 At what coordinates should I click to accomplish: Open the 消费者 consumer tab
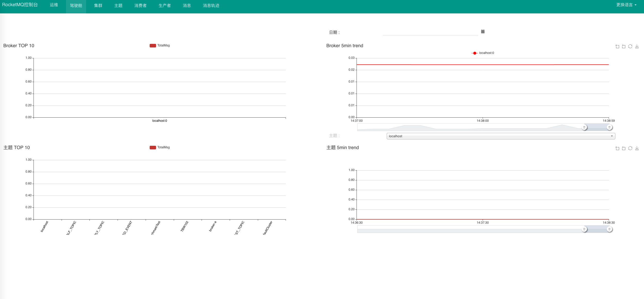(141, 6)
